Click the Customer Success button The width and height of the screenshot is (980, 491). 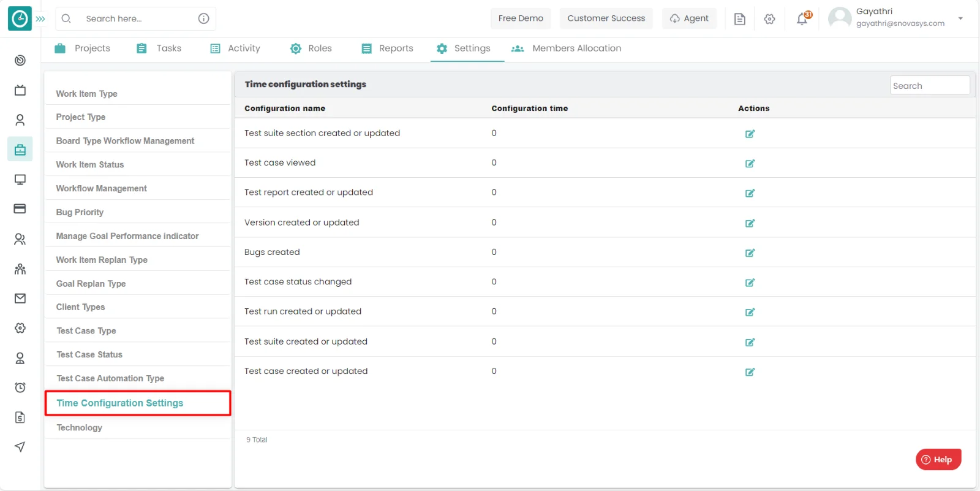606,18
